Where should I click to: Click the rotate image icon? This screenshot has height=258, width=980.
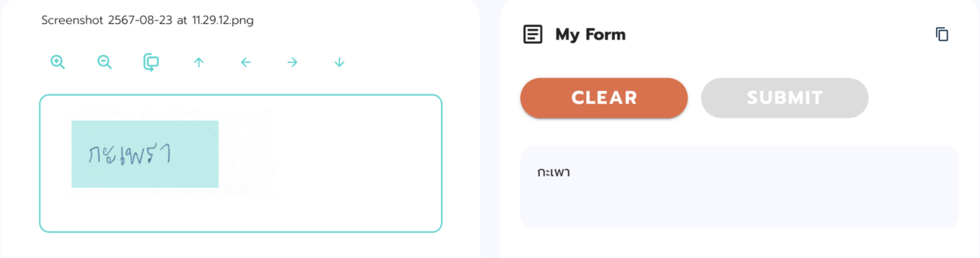point(151,62)
